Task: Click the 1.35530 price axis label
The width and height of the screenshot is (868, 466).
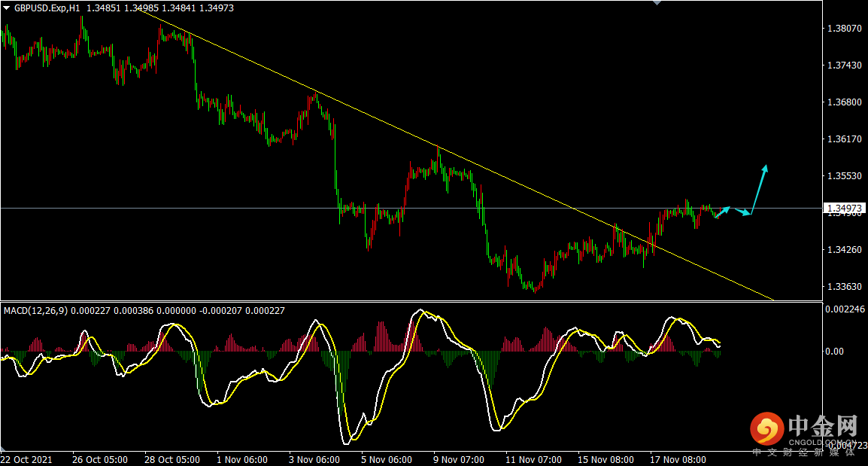Action: (844, 175)
